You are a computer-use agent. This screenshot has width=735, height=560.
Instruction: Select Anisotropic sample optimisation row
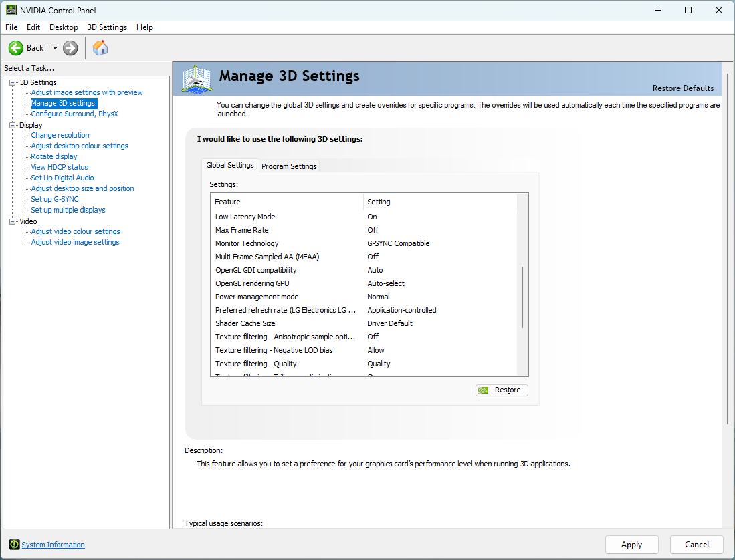click(364, 337)
